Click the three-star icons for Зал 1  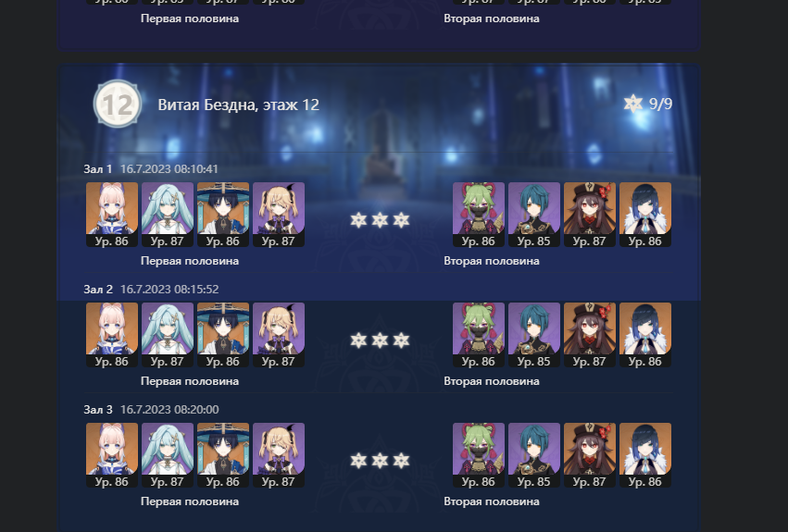click(380, 220)
